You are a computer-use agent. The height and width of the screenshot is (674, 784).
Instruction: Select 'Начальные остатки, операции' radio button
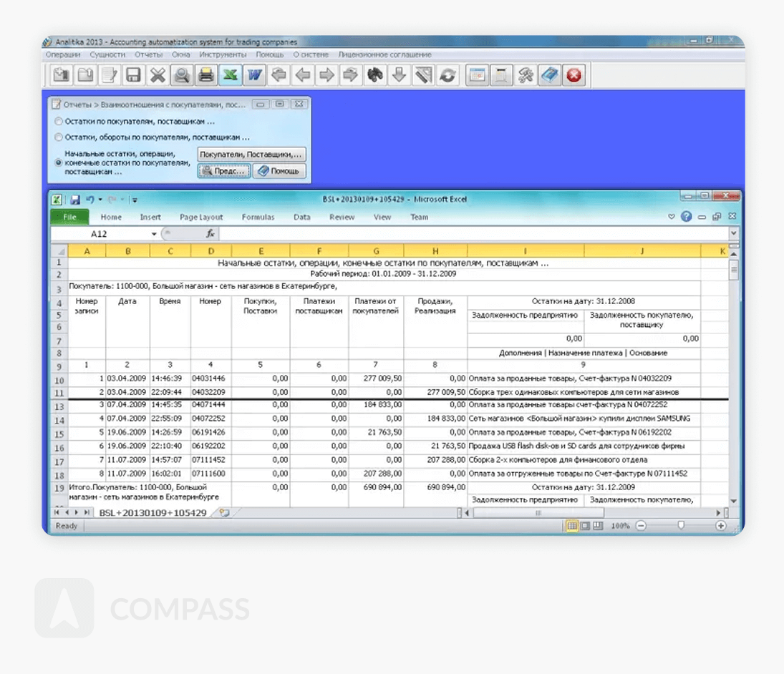click(59, 162)
